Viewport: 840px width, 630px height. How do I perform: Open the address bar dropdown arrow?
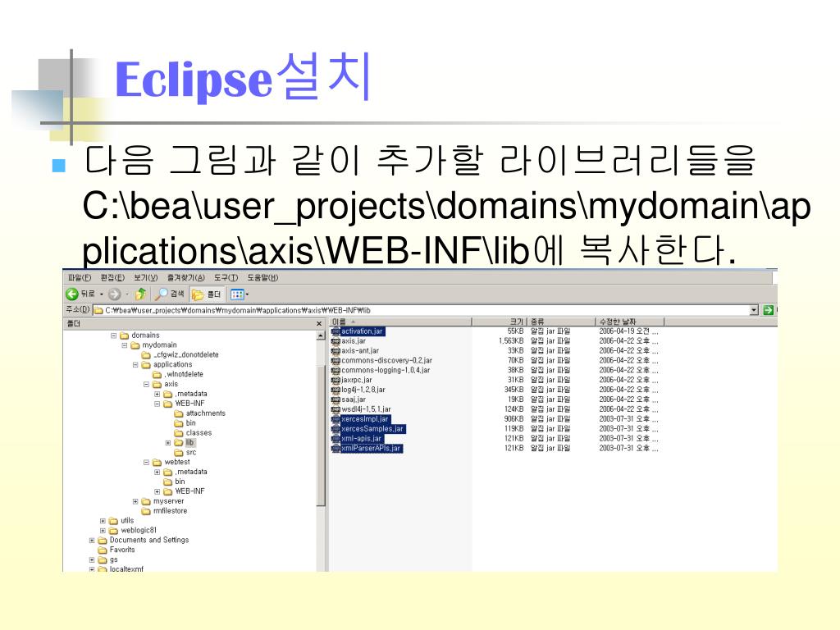click(755, 309)
